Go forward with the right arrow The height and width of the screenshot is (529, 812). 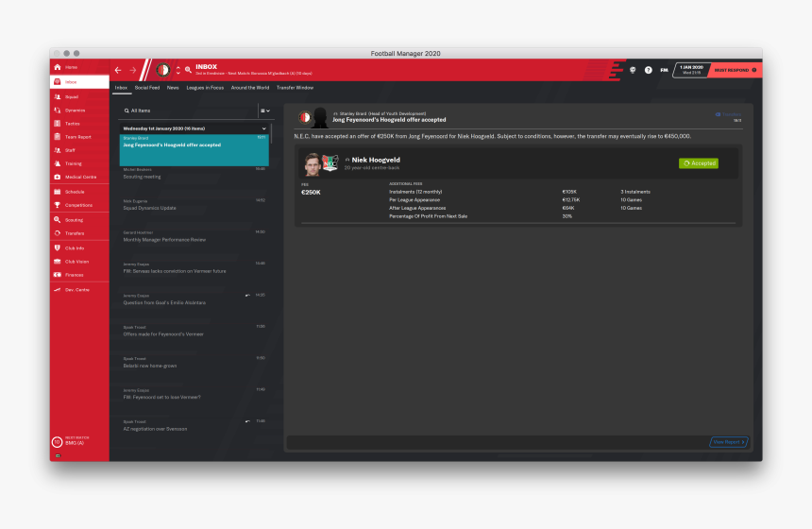pos(133,70)
